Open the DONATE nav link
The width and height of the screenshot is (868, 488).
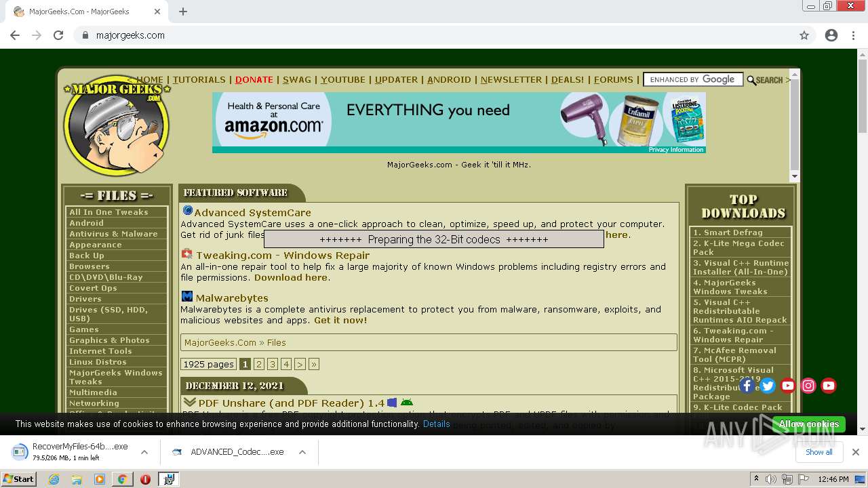click(x=254, y=79)
